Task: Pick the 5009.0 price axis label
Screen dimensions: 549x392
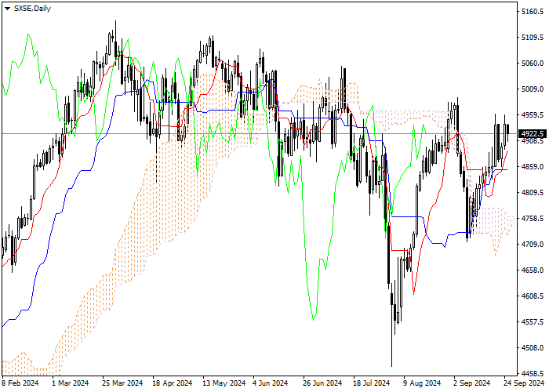Action: (533, 89)
